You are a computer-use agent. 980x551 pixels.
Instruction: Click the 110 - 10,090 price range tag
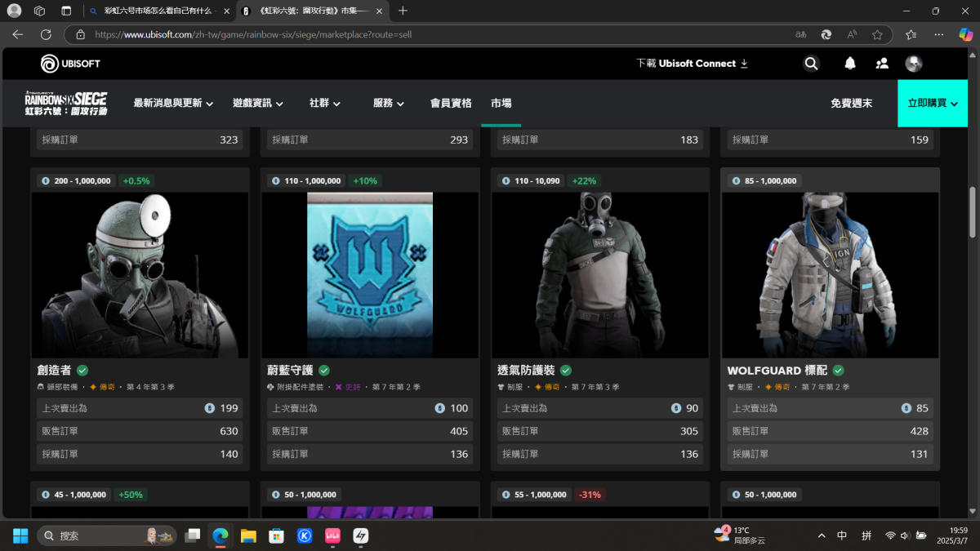pos(531,180)
